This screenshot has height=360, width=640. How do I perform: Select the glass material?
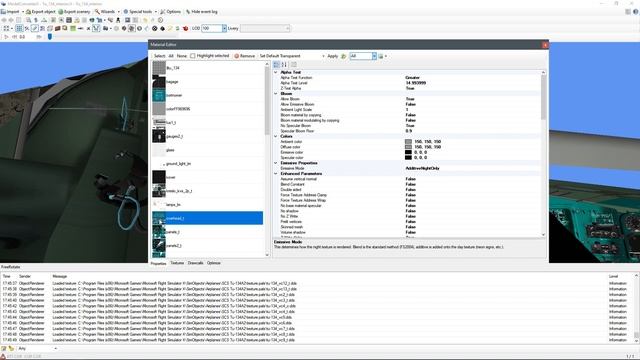point(208,150)
